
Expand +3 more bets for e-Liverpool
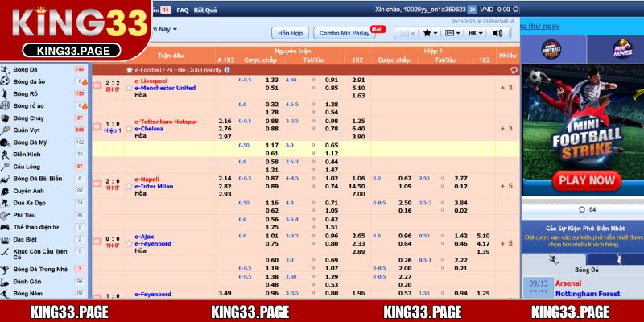click(506, 88)
